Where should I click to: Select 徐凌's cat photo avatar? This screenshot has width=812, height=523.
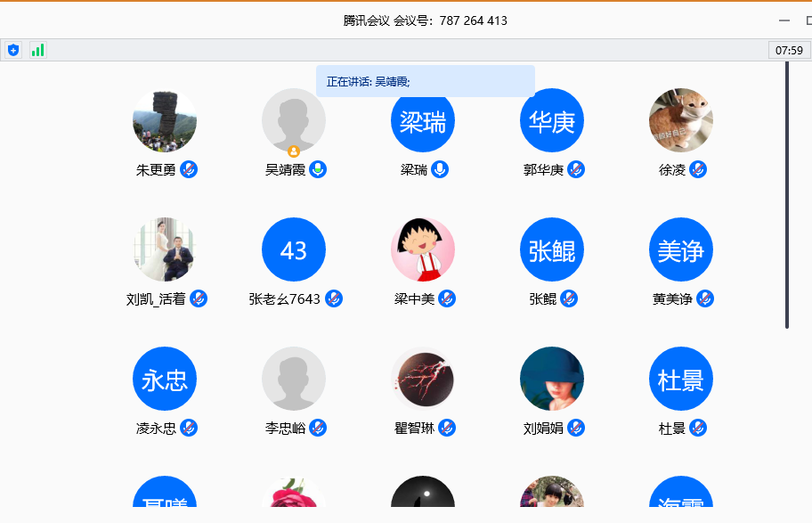point(681,120)
